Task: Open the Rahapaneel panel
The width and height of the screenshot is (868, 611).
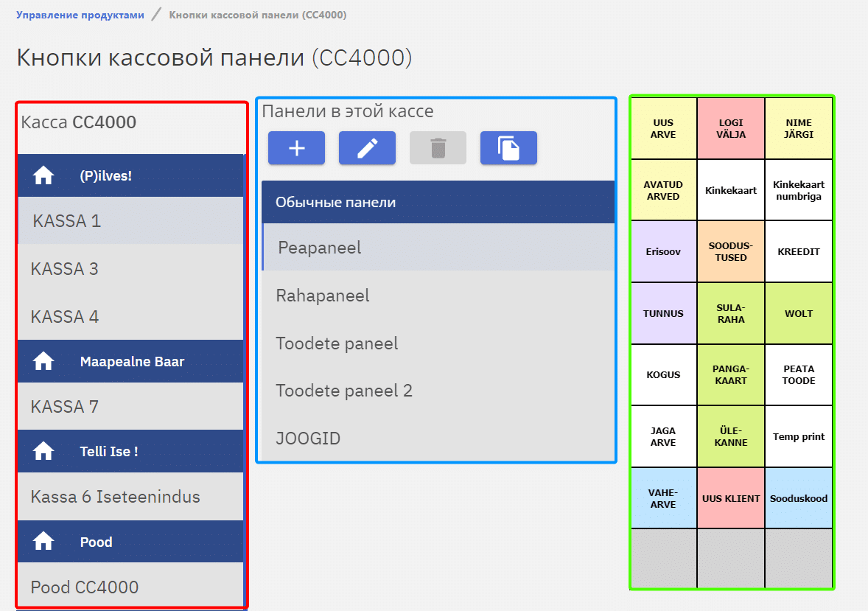Action: point(323,296)
